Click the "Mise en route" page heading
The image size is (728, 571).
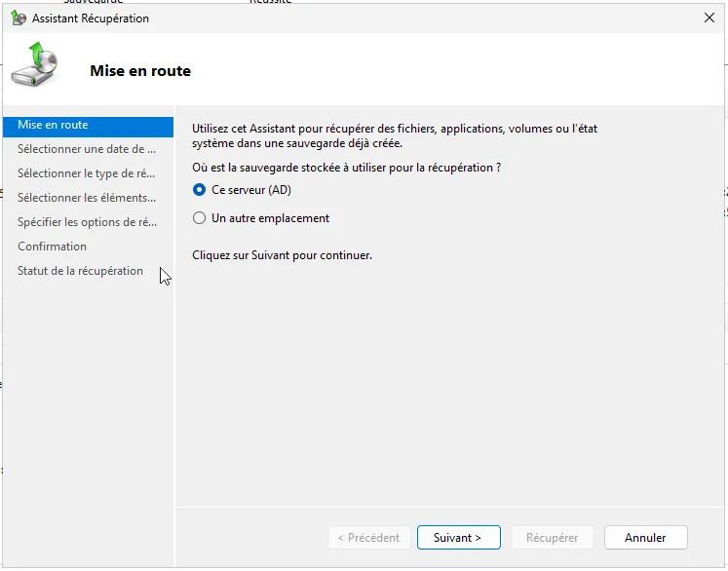click(140, 71)
